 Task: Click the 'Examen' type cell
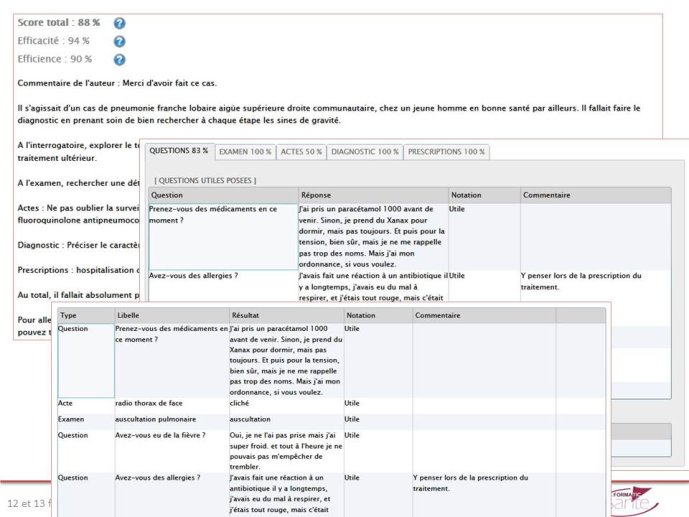point(71,419)
